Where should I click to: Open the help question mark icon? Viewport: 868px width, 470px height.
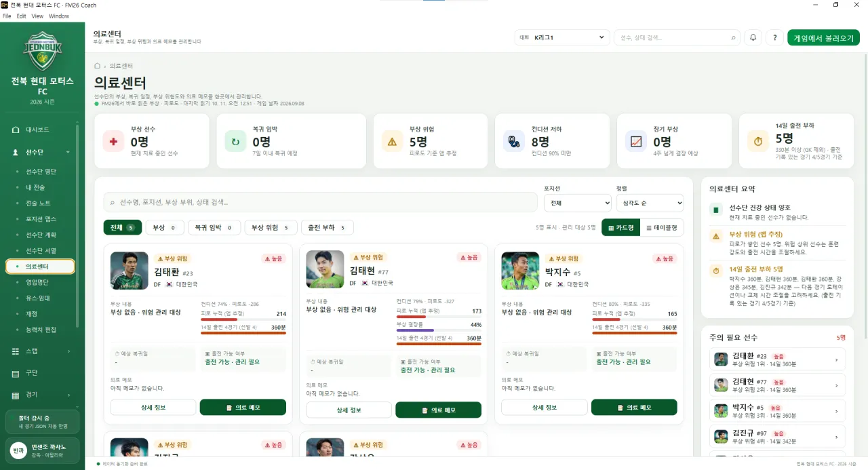[774, 38]
